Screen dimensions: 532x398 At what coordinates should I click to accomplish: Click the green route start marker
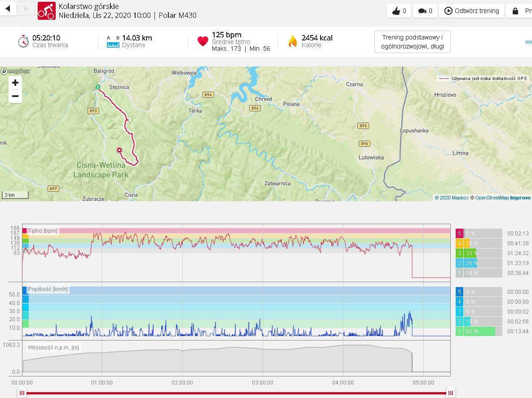(98, 87)
